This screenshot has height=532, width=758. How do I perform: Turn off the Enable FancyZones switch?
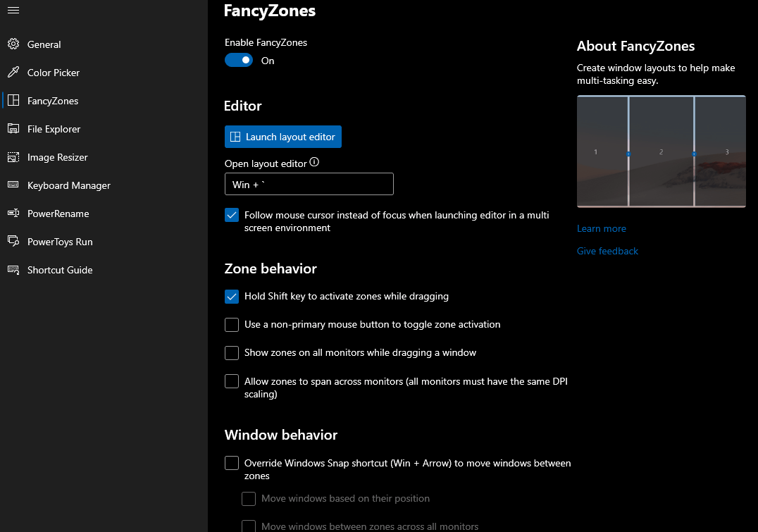[x=239, y=60]
